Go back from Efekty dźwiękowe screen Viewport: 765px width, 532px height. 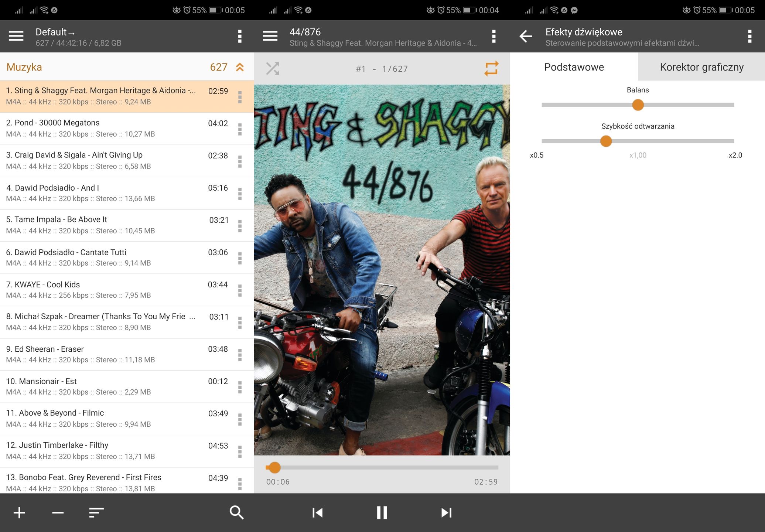click(526, 36)
